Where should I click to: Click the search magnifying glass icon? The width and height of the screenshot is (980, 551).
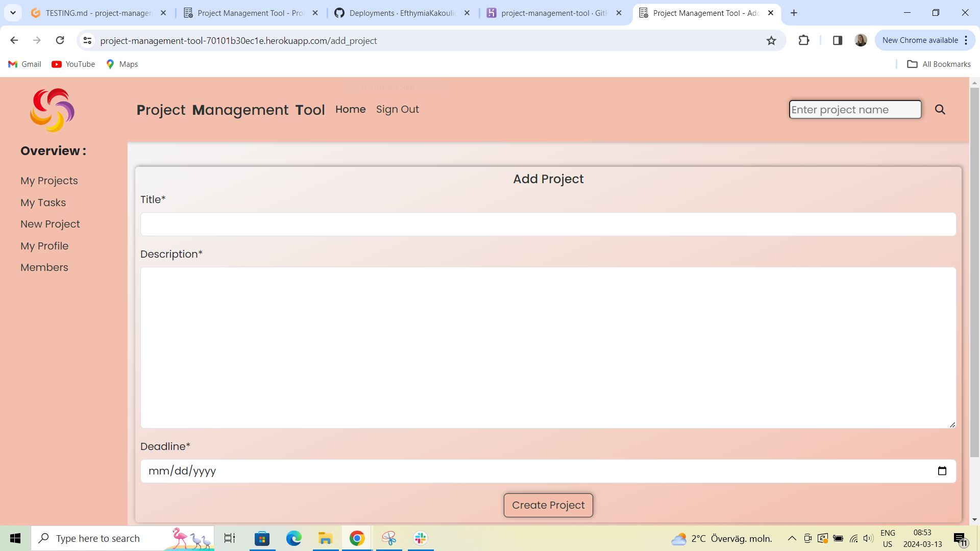pos(940,109)
